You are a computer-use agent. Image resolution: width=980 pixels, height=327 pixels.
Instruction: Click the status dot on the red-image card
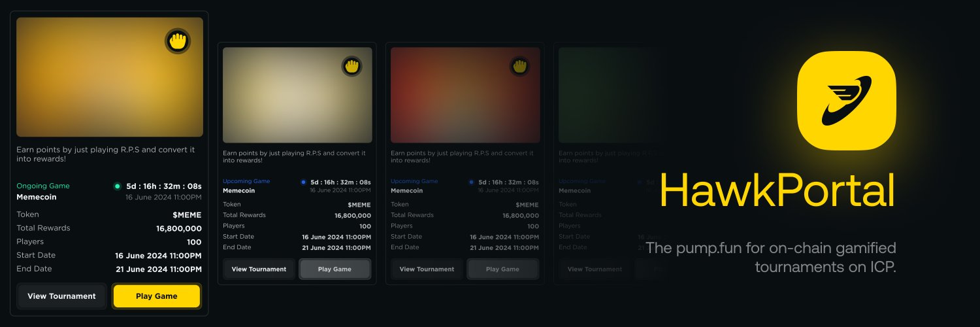[x=471, y=182]
